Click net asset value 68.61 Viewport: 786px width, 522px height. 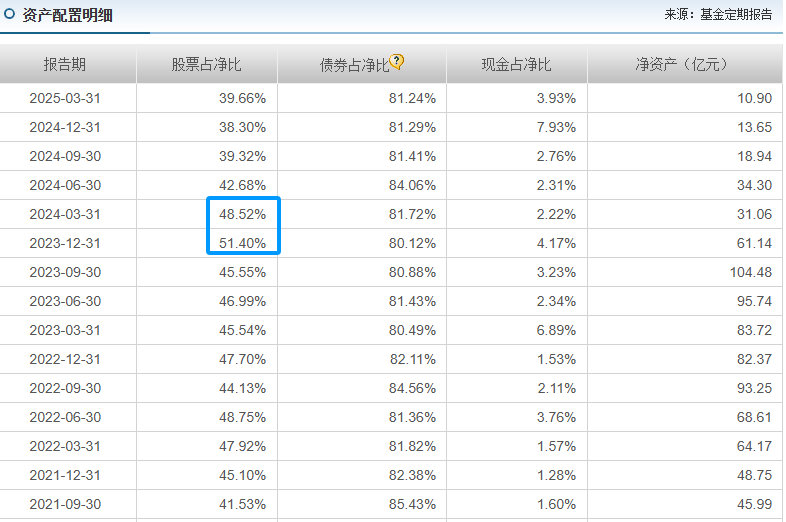(754, 418)
